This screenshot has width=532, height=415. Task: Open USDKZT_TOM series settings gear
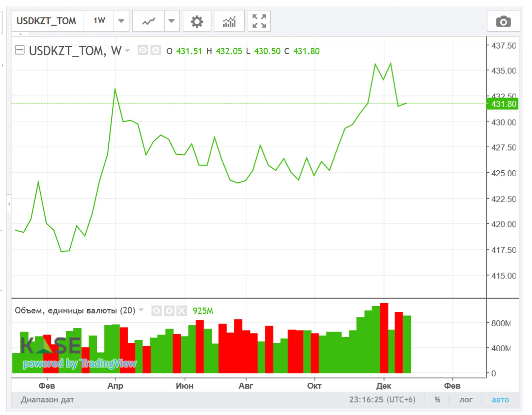pos(155,51)
